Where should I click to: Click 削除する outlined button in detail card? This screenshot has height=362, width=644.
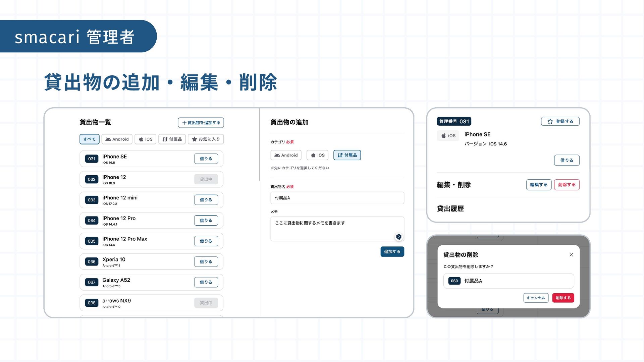pyautogui.click(x=567, y=185)
